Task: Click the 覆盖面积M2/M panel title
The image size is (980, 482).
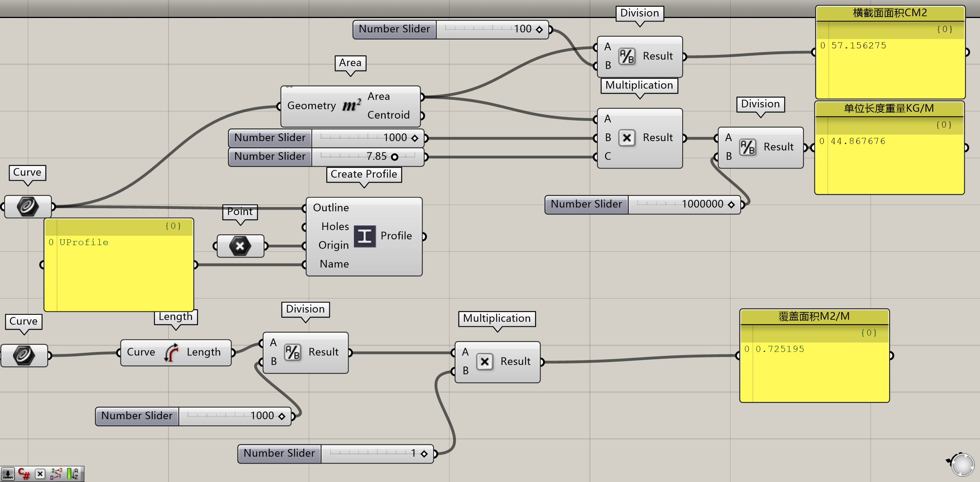Action: (814, 316)
